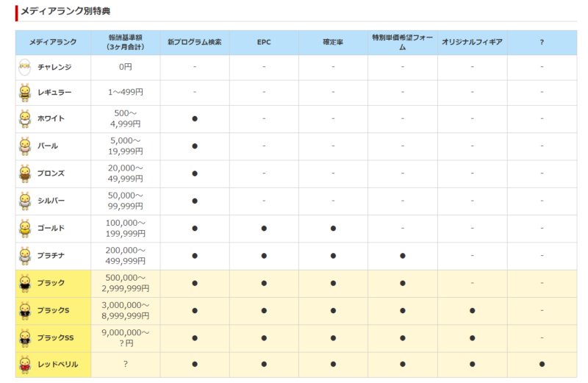Viewport: 588px width, 383px height.
Task: Click the チャレンジ egg mascot icon
Action: (25, 67)
